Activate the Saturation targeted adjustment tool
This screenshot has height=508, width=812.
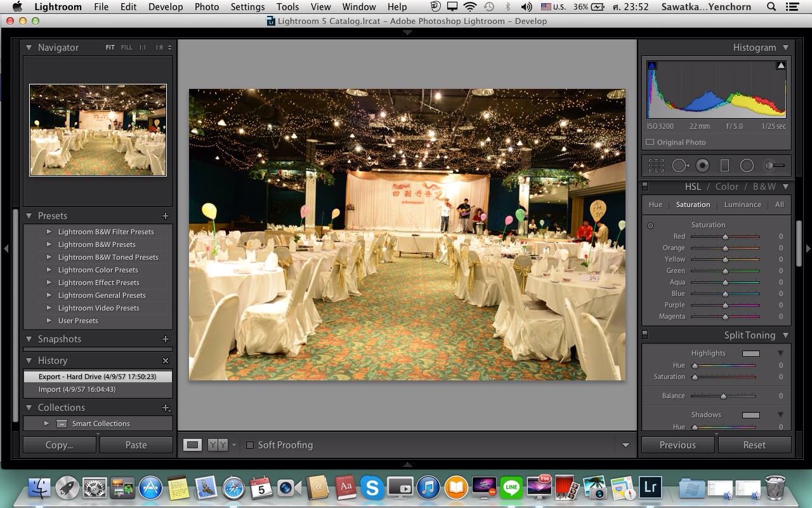pos(650,225)
